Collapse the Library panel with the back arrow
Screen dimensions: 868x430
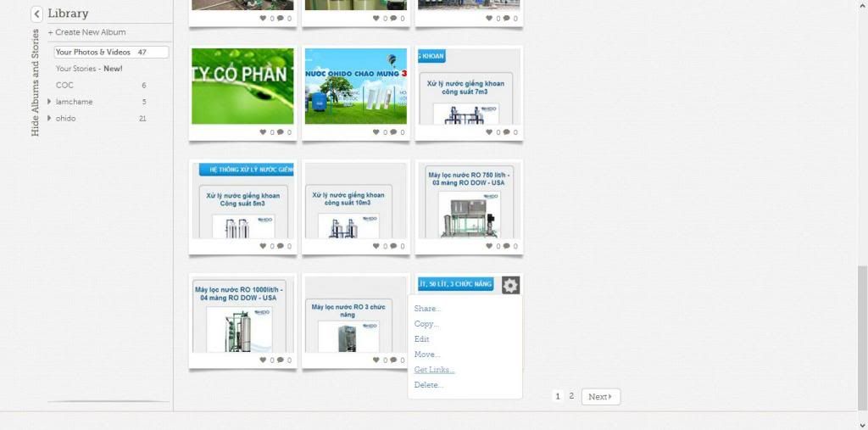click(37, 14)
